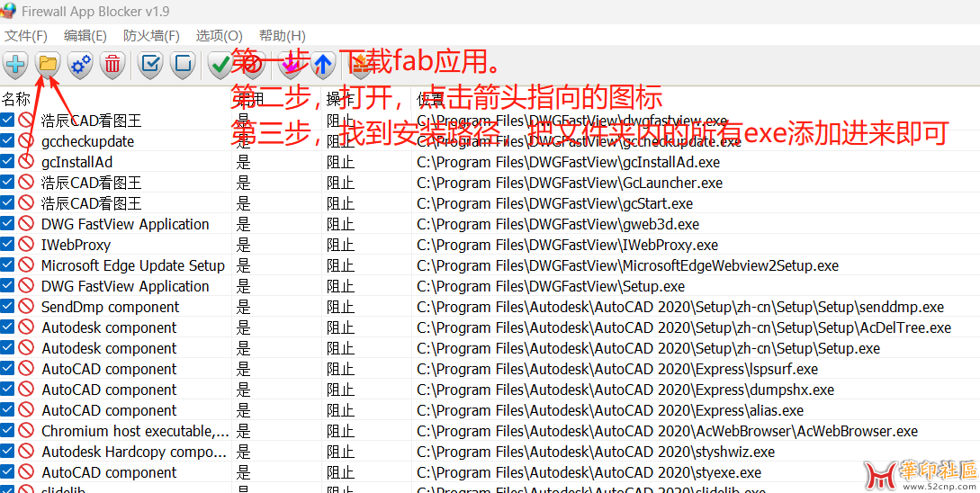980x493 pixels.
Task: Open the 防火墙(F) menu
Action: [151, 36]
